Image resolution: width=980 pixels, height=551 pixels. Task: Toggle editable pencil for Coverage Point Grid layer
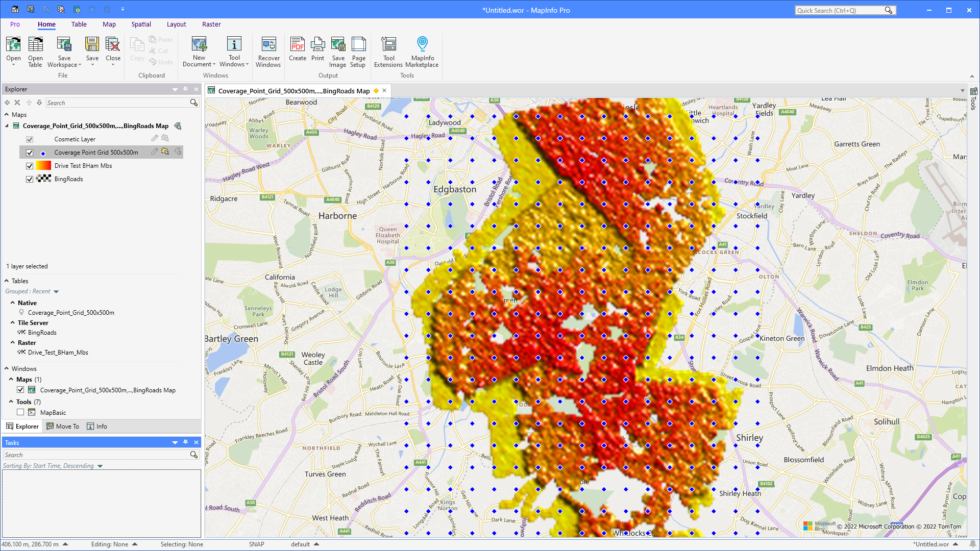click(x=155, y=152)
